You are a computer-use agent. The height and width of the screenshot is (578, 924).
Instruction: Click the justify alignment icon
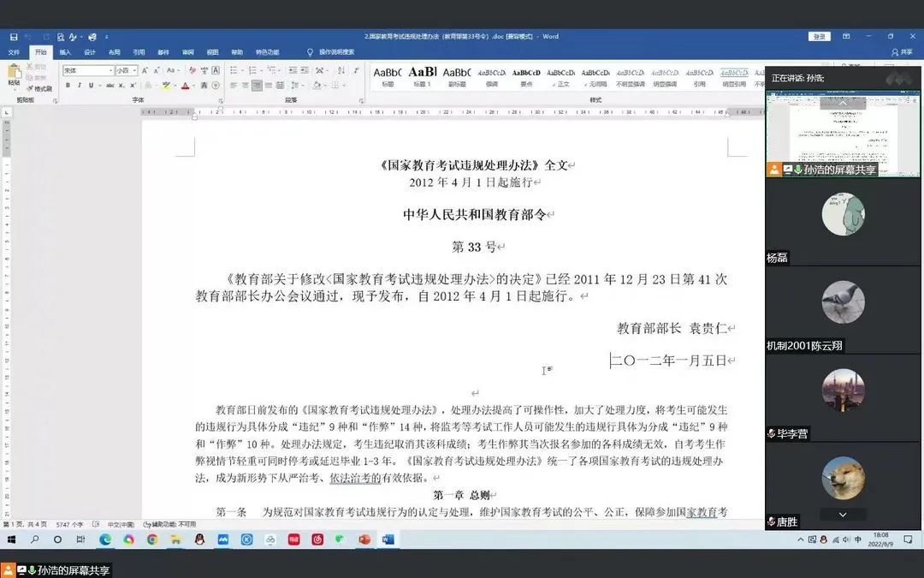[268, 86]
